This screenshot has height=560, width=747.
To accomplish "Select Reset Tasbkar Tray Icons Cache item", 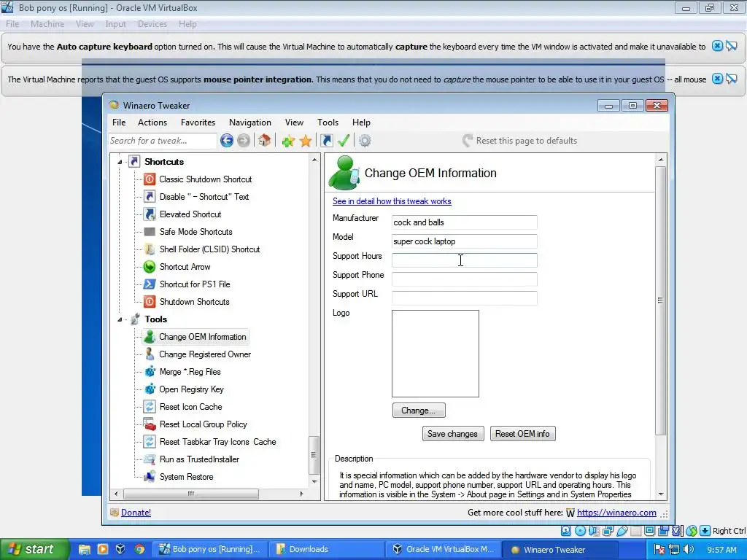I will tap(217, 442).
